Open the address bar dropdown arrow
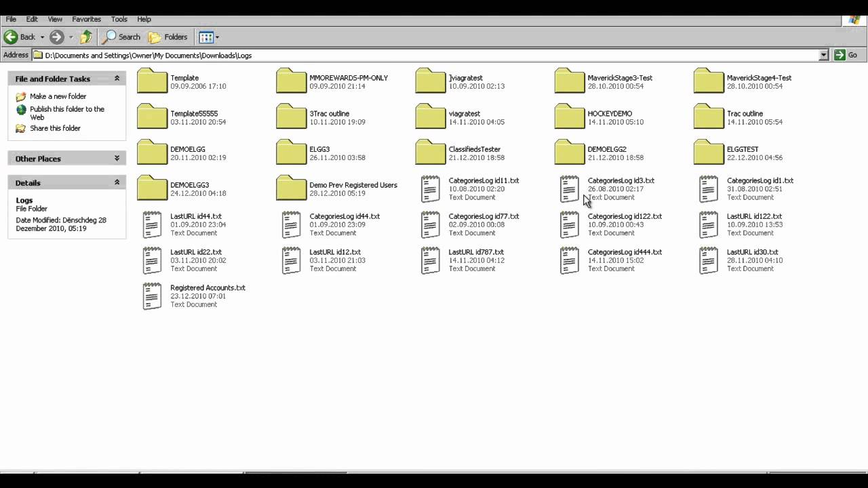 pos(824,55)
